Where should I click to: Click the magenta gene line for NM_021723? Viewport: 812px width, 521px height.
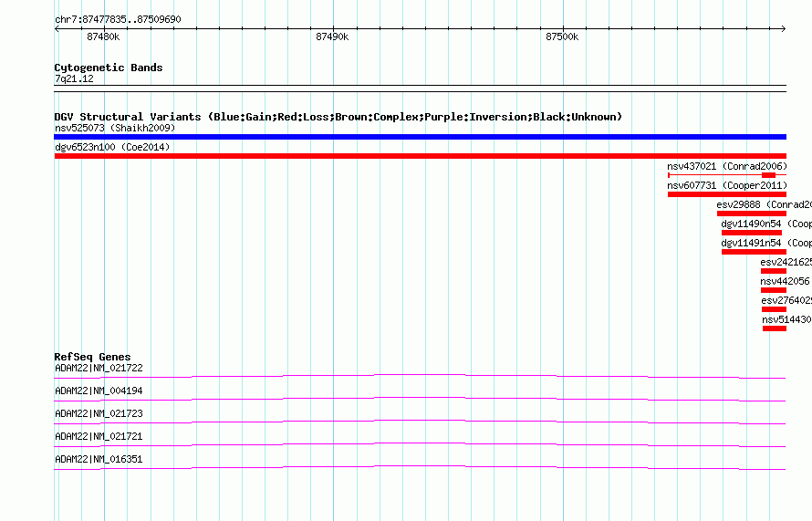tap(420, 420)
